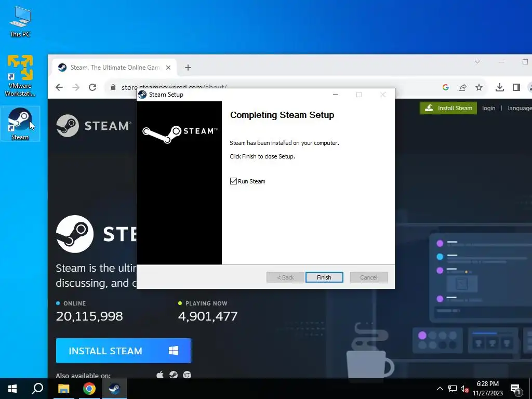This screenshot has width=532, height=399.
Task: Open the Steam desktop shortcut
Action: (x=20, y=124)
